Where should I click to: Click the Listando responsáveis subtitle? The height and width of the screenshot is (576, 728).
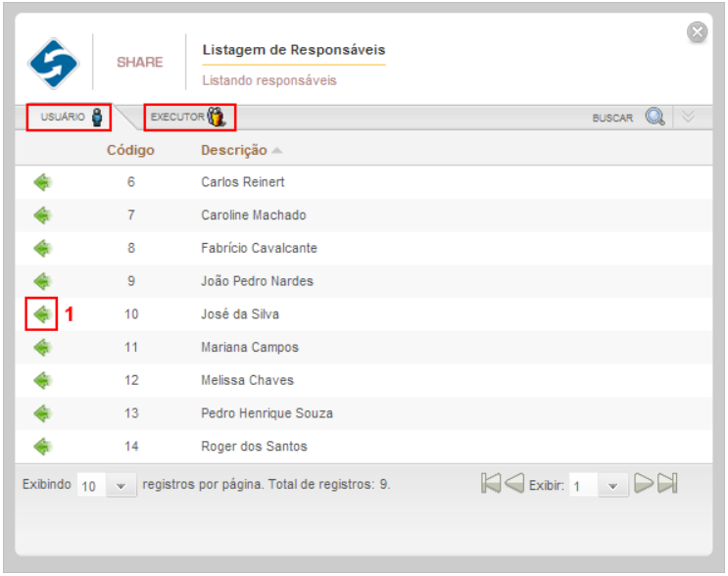269,80
